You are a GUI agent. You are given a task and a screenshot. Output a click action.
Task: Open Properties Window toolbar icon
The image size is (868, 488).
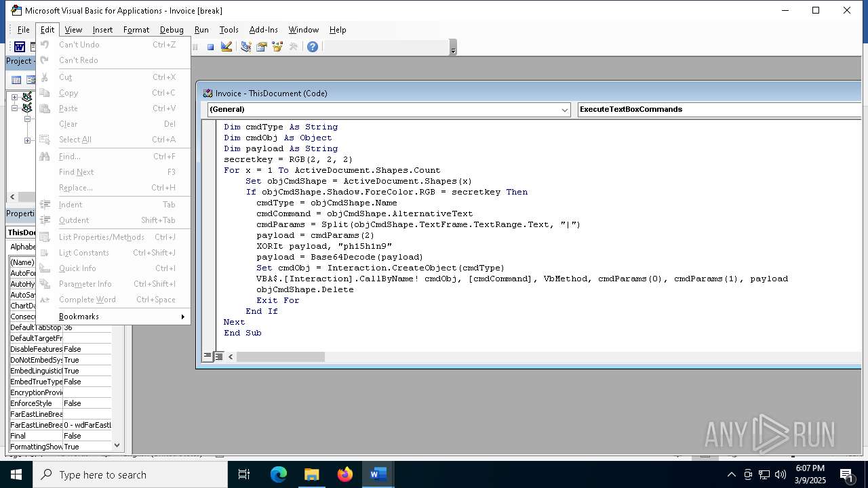click(262, 47)
